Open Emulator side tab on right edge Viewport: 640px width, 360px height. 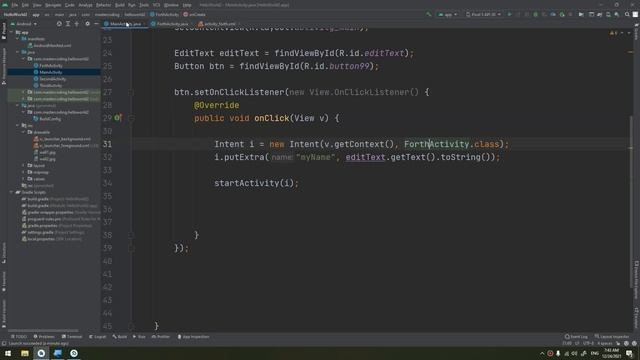pos(636,317)
